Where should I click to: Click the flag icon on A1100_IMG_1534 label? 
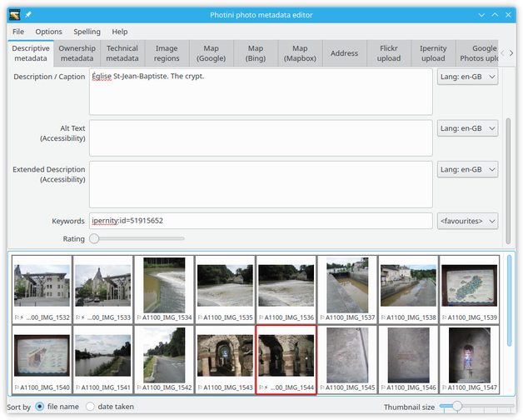coord(139,317)
